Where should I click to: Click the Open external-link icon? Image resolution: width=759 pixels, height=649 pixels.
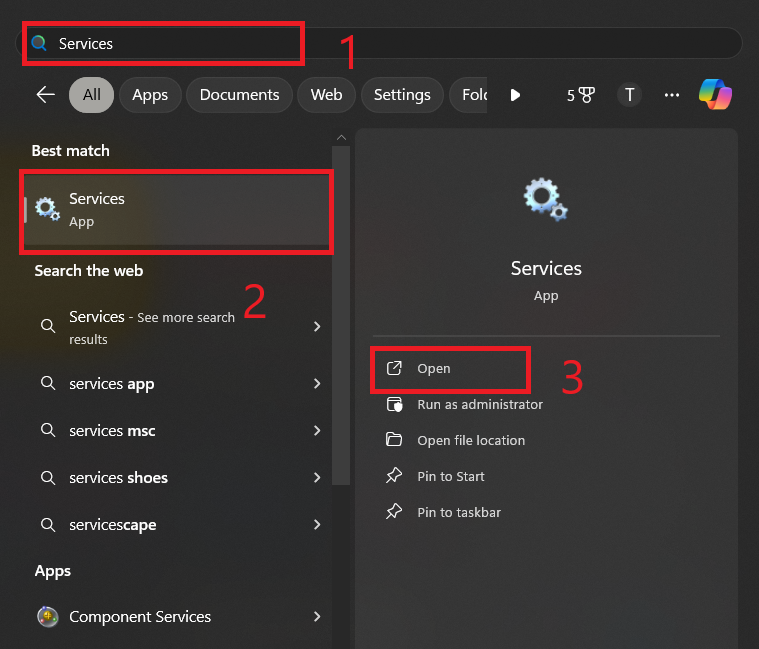coord(394,368)
